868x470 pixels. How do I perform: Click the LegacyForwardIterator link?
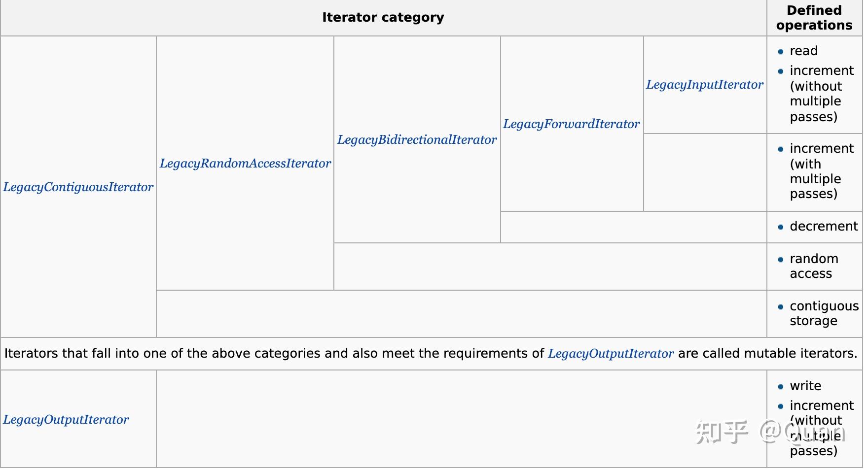[572, 124]
